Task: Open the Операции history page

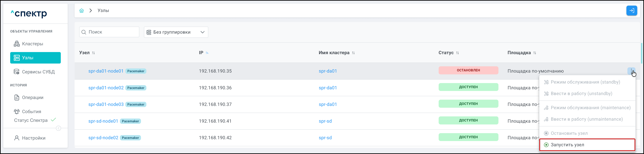Action: (33, 98)
